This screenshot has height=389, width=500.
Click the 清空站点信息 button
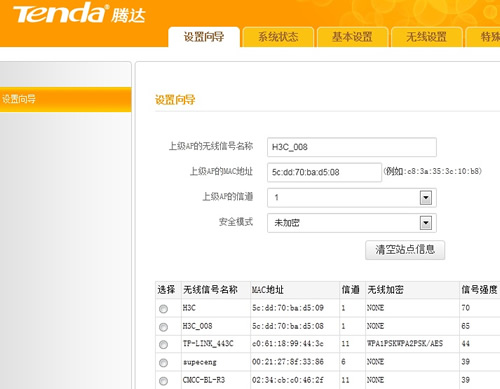(405, 250)
